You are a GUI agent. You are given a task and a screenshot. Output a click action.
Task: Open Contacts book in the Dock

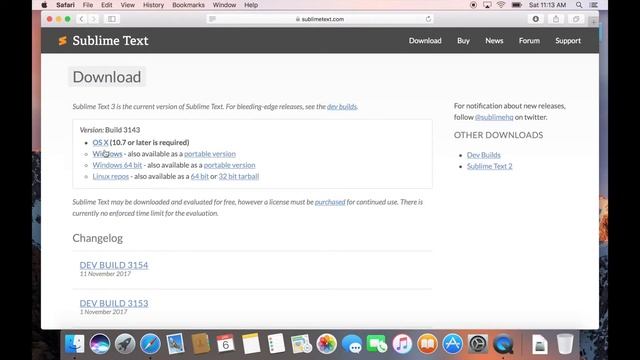[x=200, y=344]
